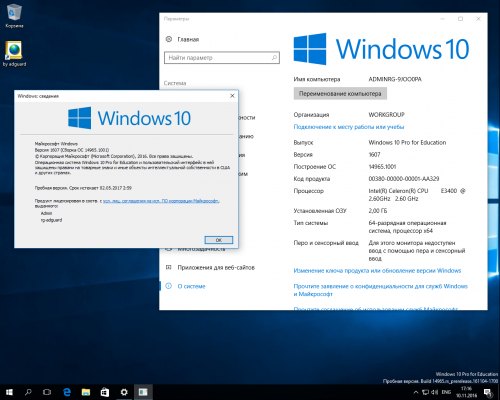Open Task View from the taskbar
This screenshot has width=500, height=400.
click(x=47, y=392)
